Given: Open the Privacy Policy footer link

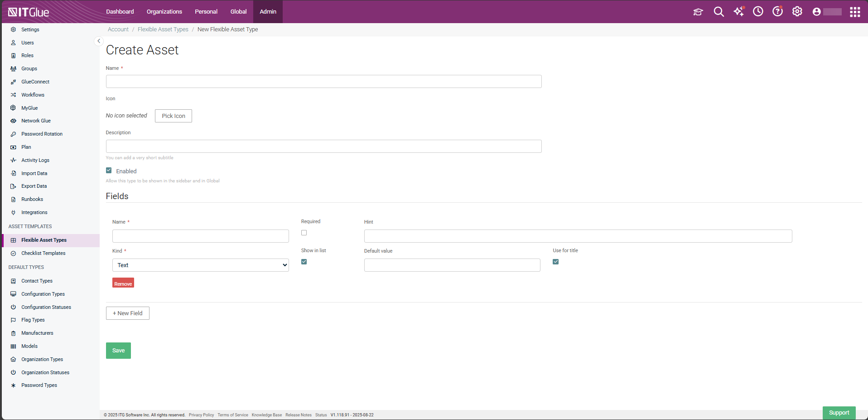Looking at the screenshot, I should pos(201,415).
